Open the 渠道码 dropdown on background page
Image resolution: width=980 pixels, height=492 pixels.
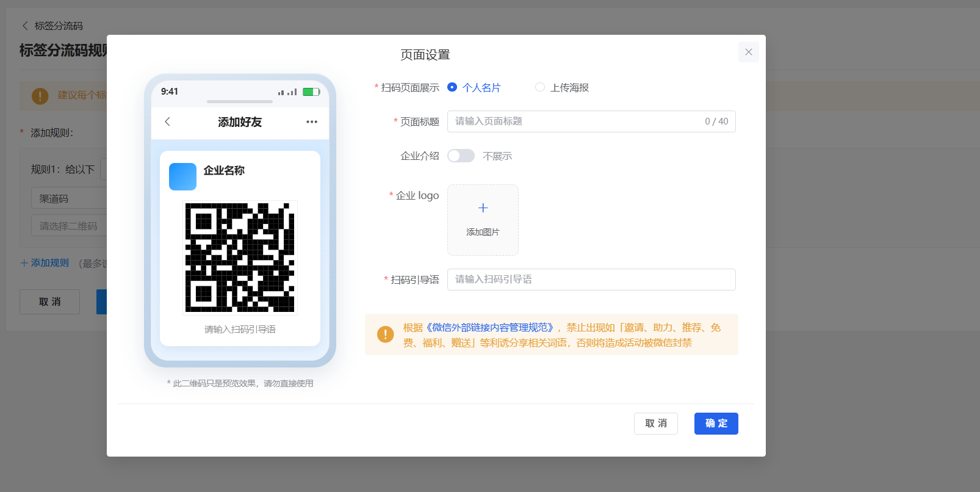[x=69, y=198]
